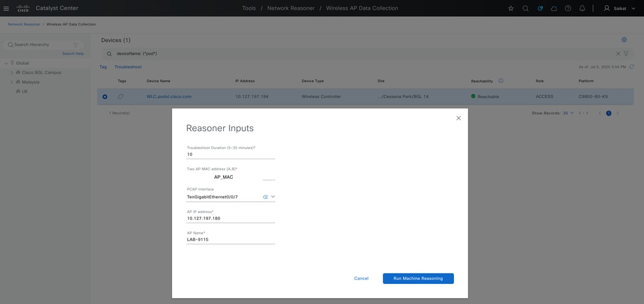Click the Troubleshoot Duration field
The width and height of the screenshot is (644, 304).
point(230,155)
